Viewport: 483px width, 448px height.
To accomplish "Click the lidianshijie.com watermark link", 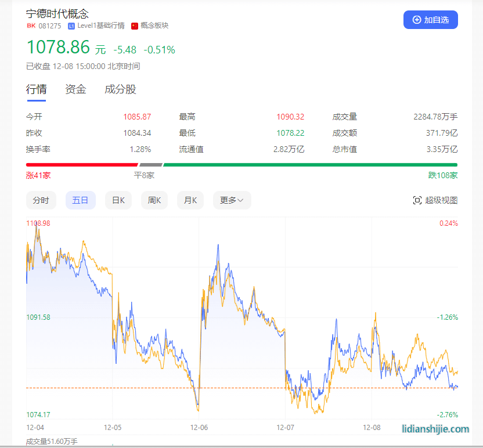I will [435, 429].
